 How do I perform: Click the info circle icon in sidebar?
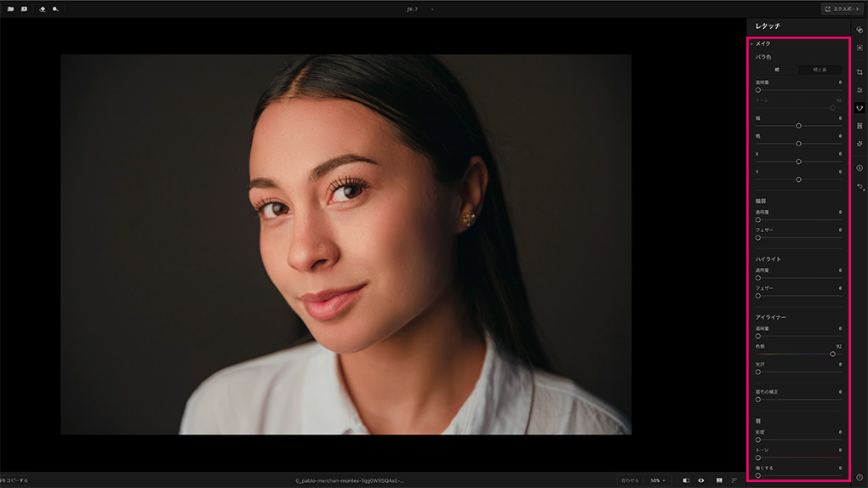pos(859,167)
